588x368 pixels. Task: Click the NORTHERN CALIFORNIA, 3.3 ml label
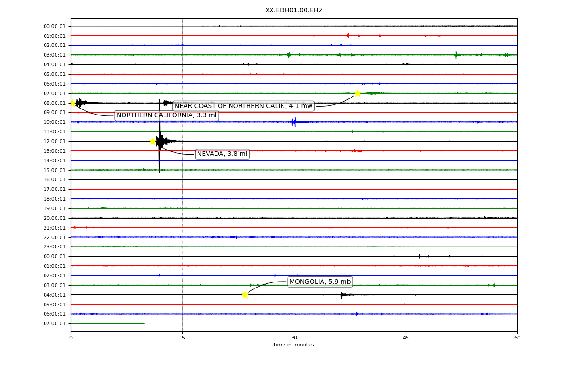(167, 115)
